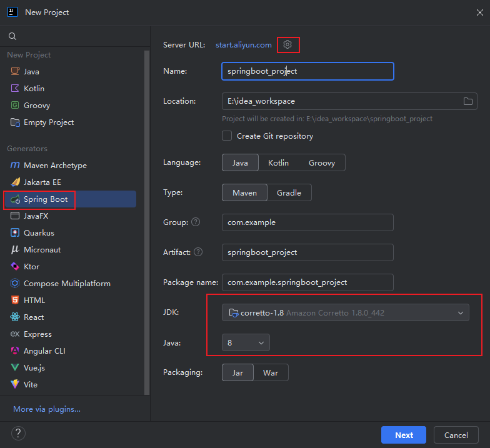Image resolution: width=490 pixels, height=448 pixels.
Task: Select Micronaut generator
Action: (70, 250)
